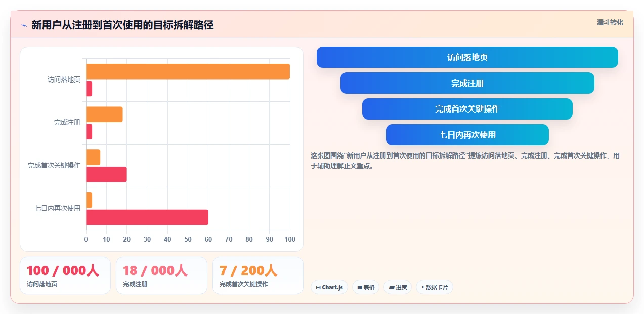Click the 7 / 200人 stat card

(x=258, y=276)
